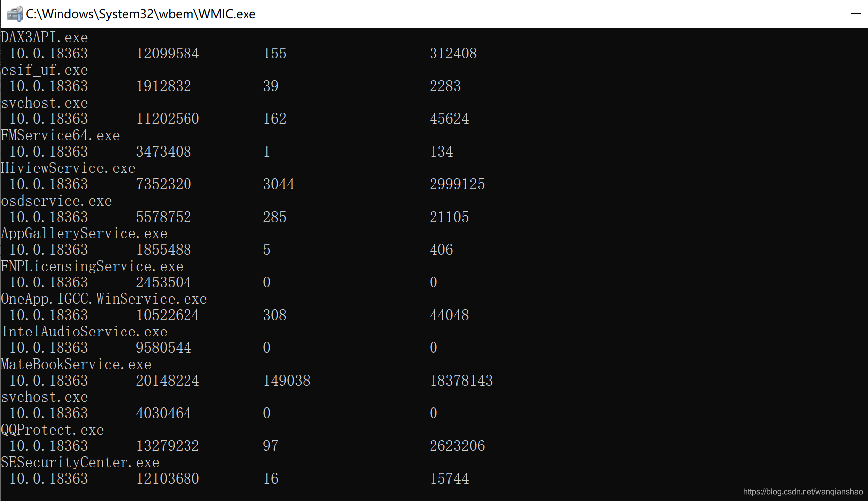Click the value 155 in DAX3API row
The image size is (868, 501).
275,54
